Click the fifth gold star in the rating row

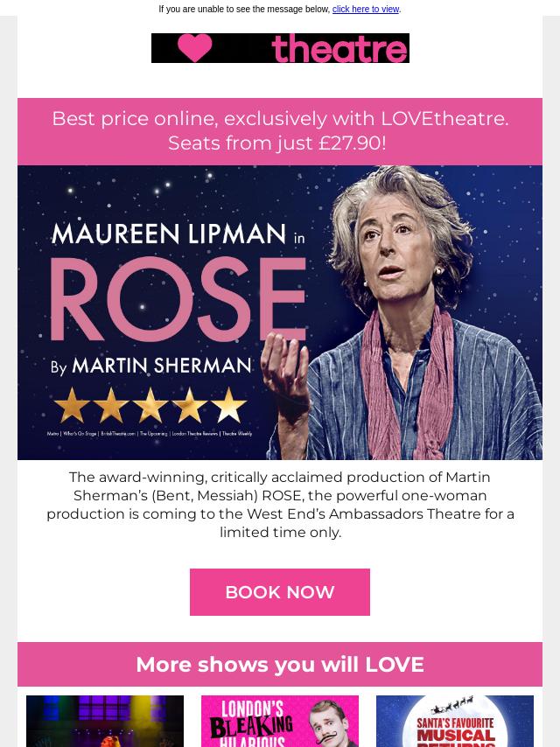click(x=228, y=405)
